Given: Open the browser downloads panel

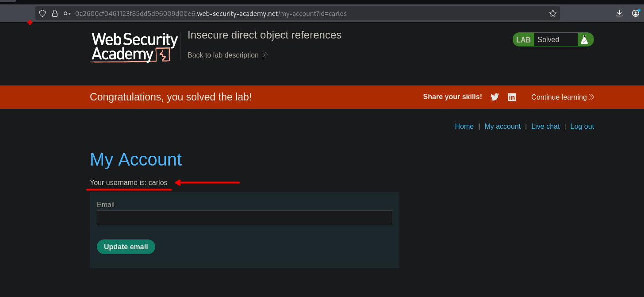Looking at the screenshot, I should (620, 13).
